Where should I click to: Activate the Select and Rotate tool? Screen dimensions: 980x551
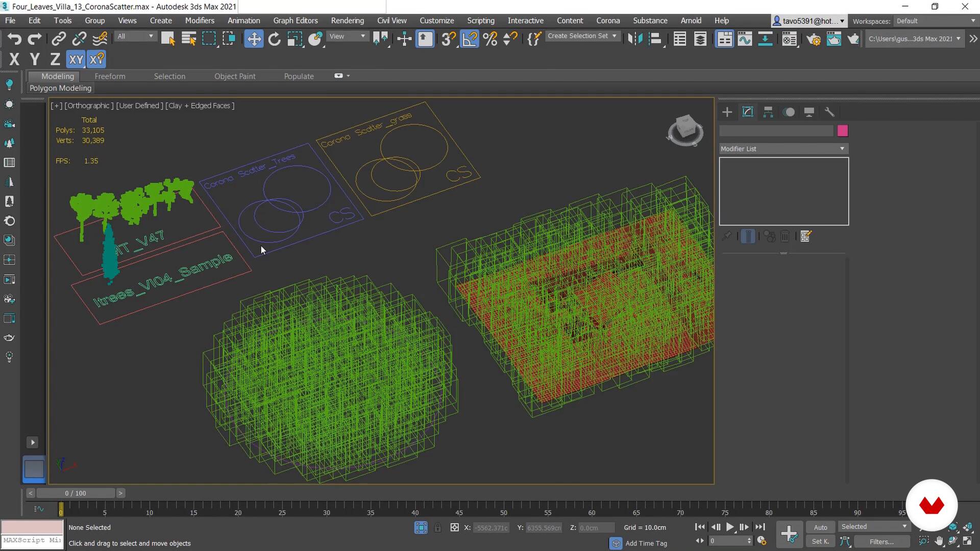(275, 39)
